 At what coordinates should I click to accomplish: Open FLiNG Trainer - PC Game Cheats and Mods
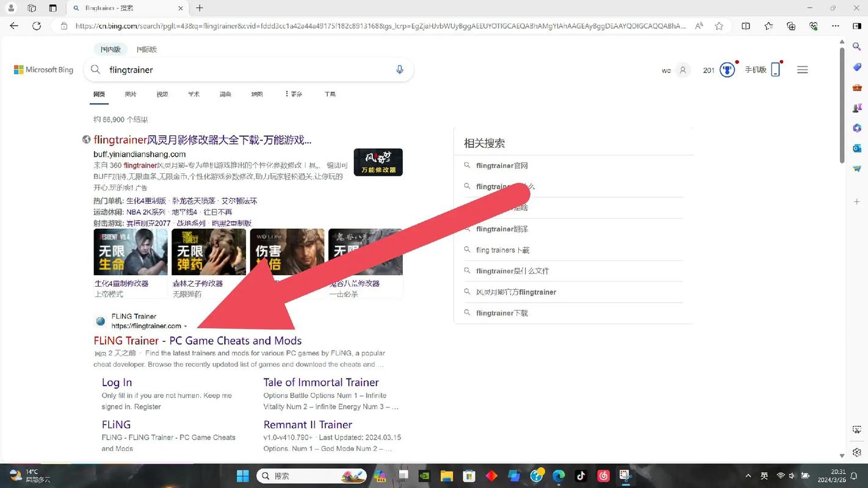(197, 340)
